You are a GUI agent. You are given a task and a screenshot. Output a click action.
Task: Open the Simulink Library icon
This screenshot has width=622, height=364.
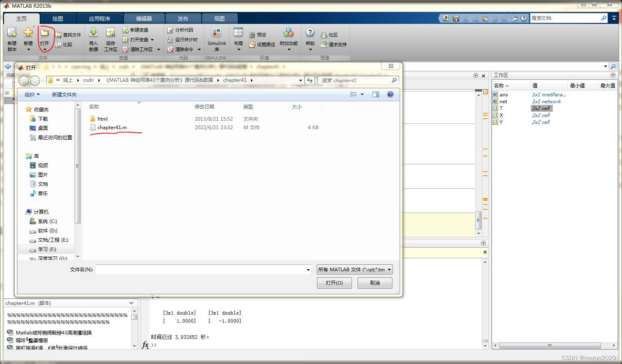click(217, 33)
